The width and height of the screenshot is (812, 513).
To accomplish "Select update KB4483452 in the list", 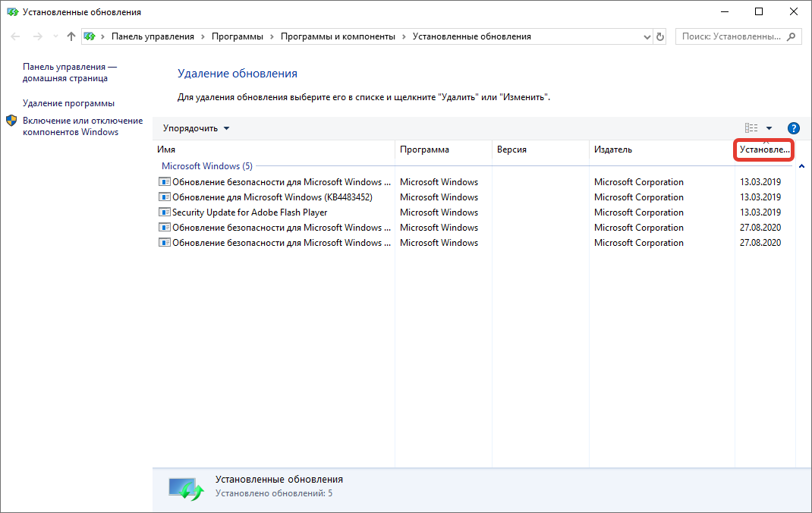I will tap(272, 197).
